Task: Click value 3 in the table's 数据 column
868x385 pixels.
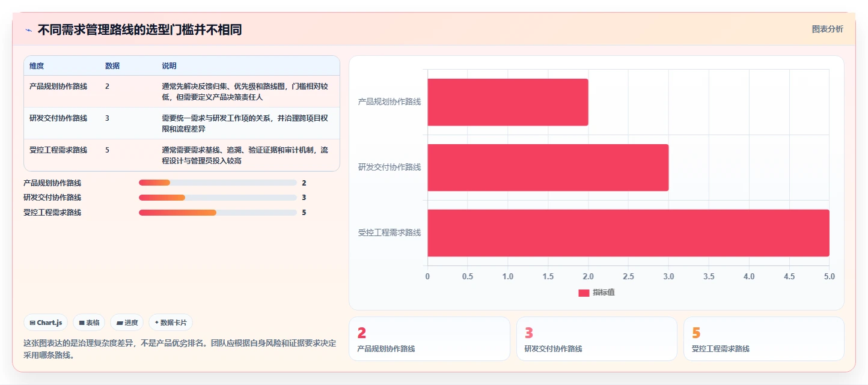Action: coord(107,118)
